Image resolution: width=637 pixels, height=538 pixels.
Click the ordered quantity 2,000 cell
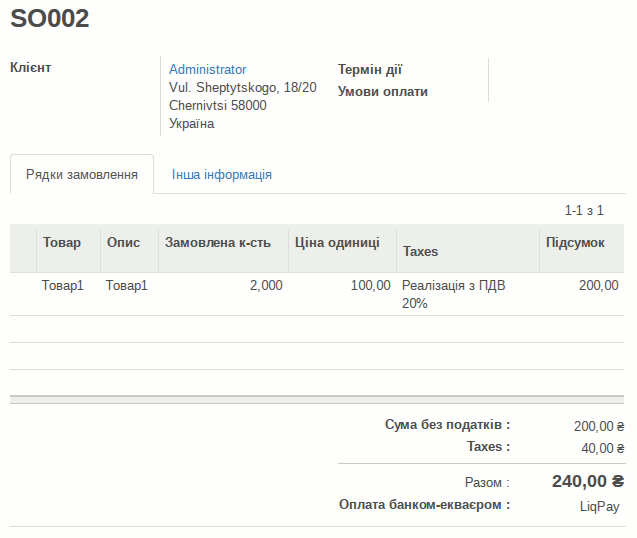265,286
